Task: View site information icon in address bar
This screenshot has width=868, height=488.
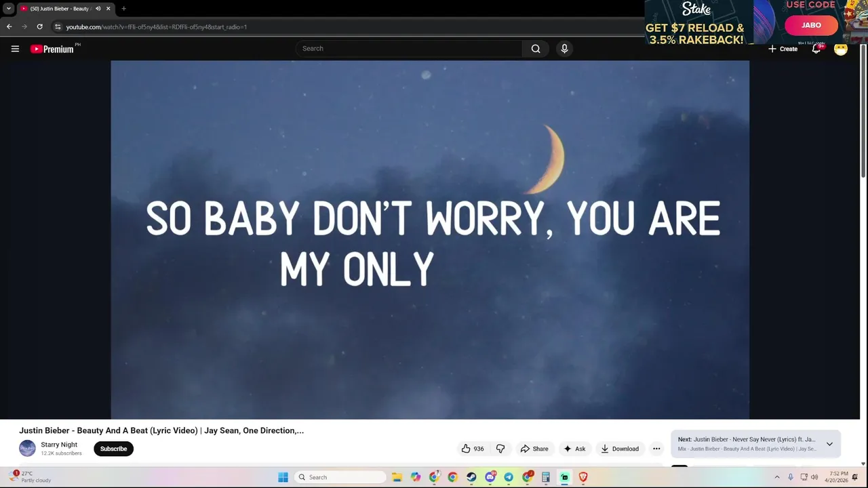Action: click(58, 26)
